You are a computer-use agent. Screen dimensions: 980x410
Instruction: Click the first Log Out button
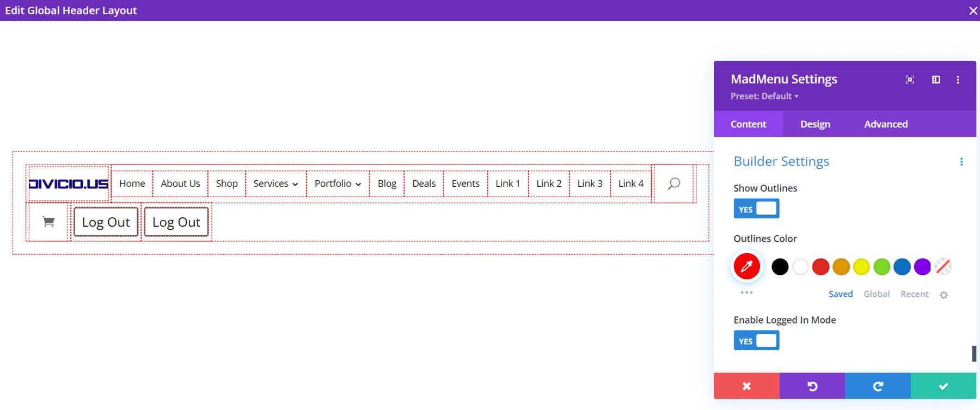click(x=106, y=222)
